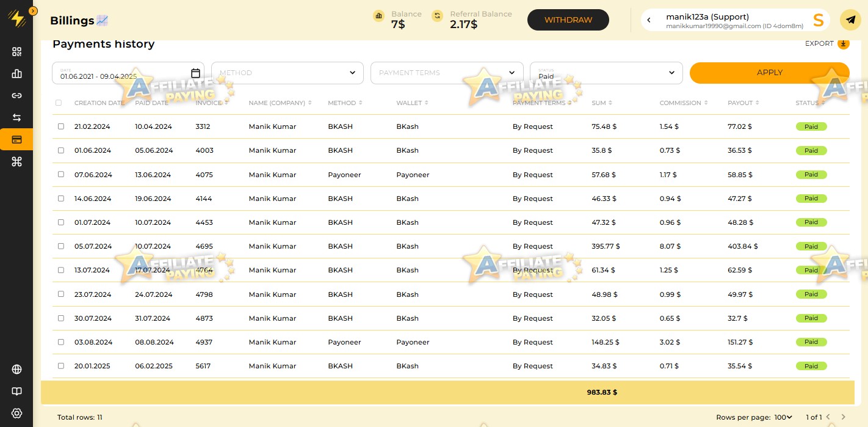Open the status dropdown showing Paid

(x=606, y=73)
